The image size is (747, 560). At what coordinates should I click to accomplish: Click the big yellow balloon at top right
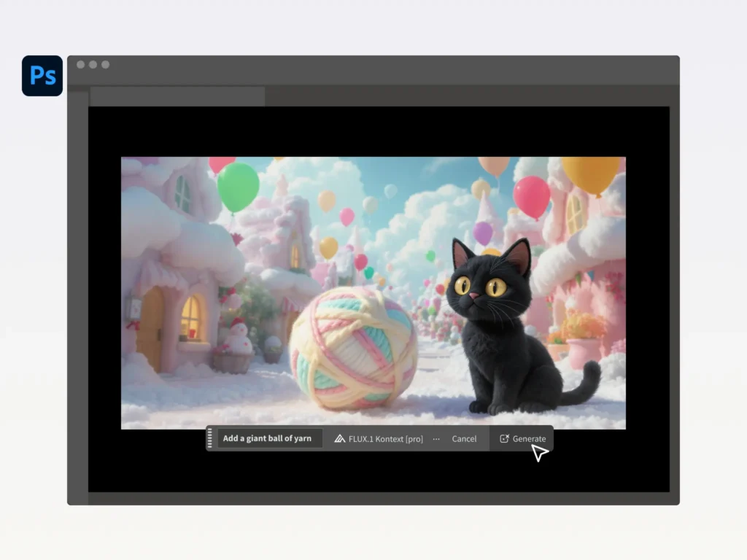pos(590,175)
